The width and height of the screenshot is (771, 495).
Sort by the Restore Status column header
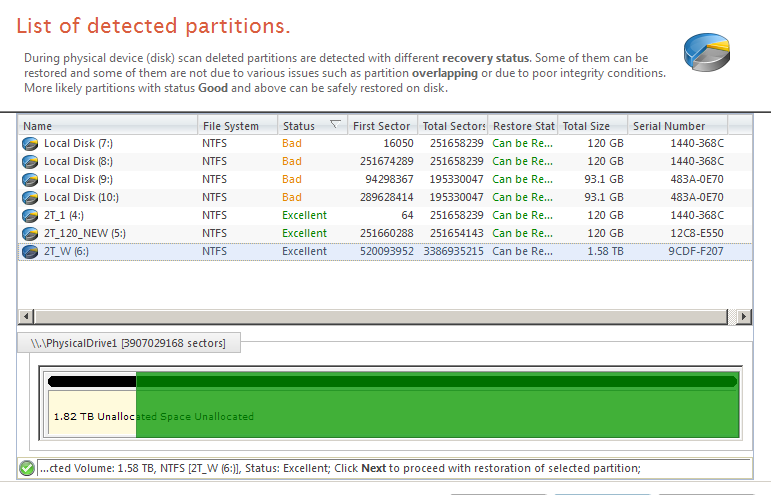523,126
